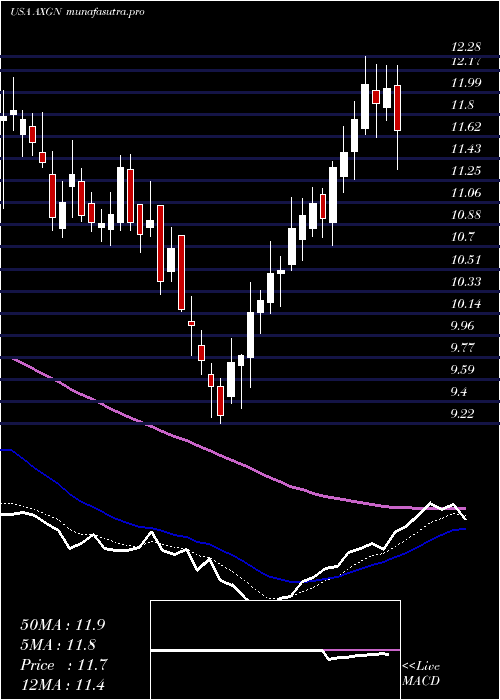Click the <<Live MACD label

pyautogui.click(x=421, y=674)
